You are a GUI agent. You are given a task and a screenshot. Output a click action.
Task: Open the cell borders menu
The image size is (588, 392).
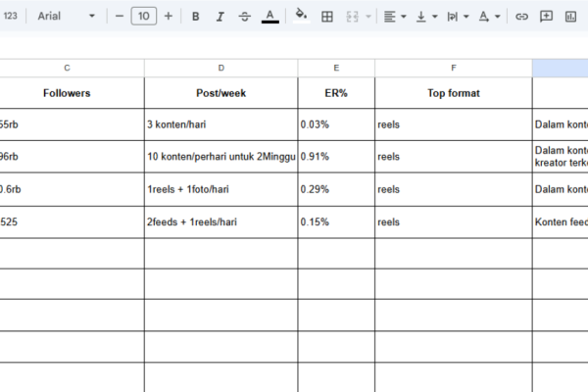[327, 17]
